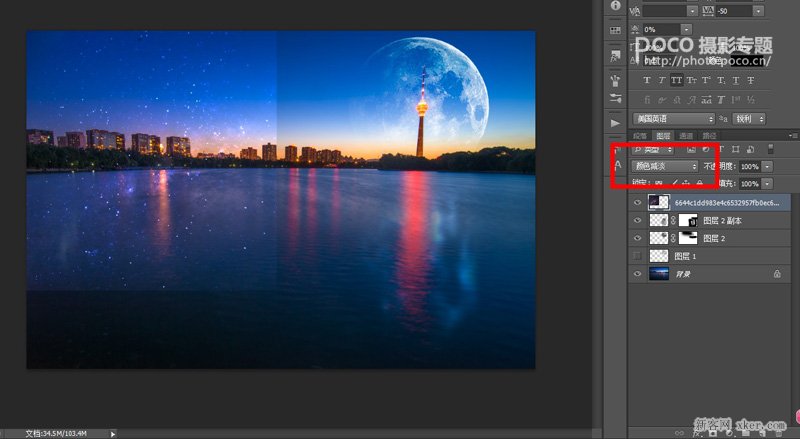The image size is (800, 439).
Task: Lock all padlock icon in lock row
Action: [x=699, y=183]
